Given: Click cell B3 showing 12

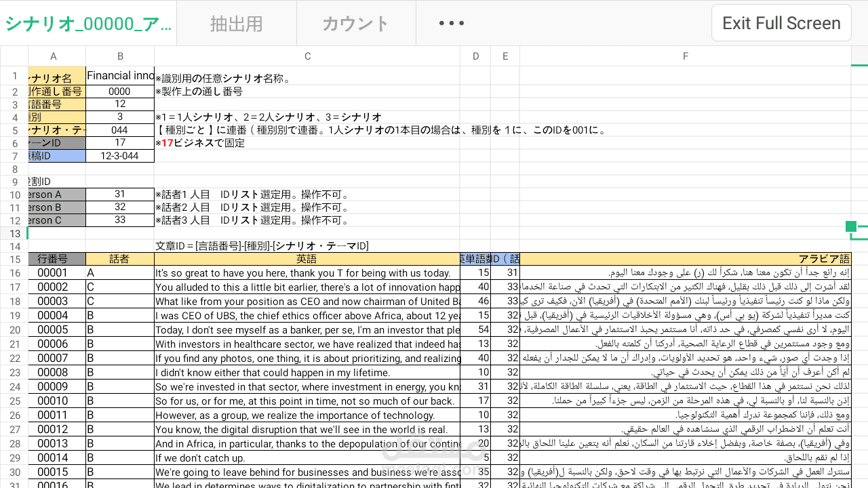Looking at the screenshot, I should (120, 104).
